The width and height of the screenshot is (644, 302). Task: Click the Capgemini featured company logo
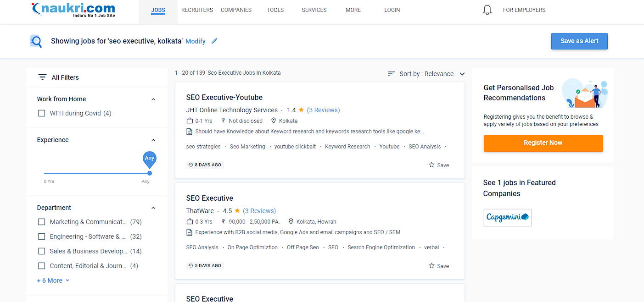(x=507, y=218)
